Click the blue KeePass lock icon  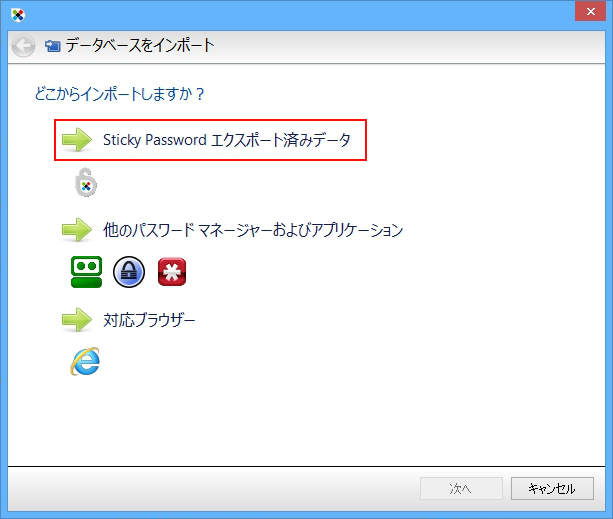[x=129, y=272]
